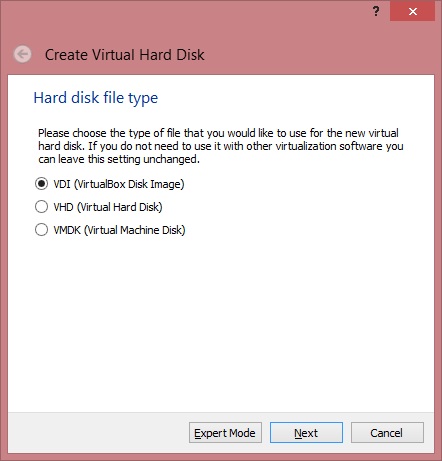Close the Create Virtual Hard Disk dialog

(413, 11)
